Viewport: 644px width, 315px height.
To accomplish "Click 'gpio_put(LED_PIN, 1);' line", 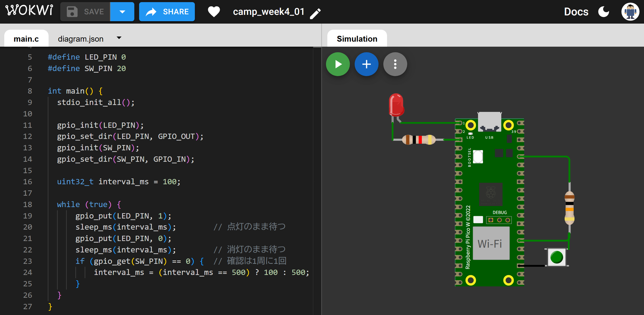I will (x=123, y=216).
